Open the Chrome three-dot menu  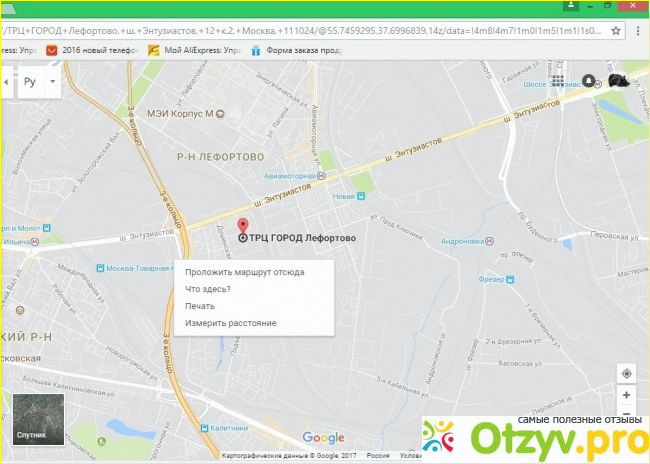click(x=638, y=31)
